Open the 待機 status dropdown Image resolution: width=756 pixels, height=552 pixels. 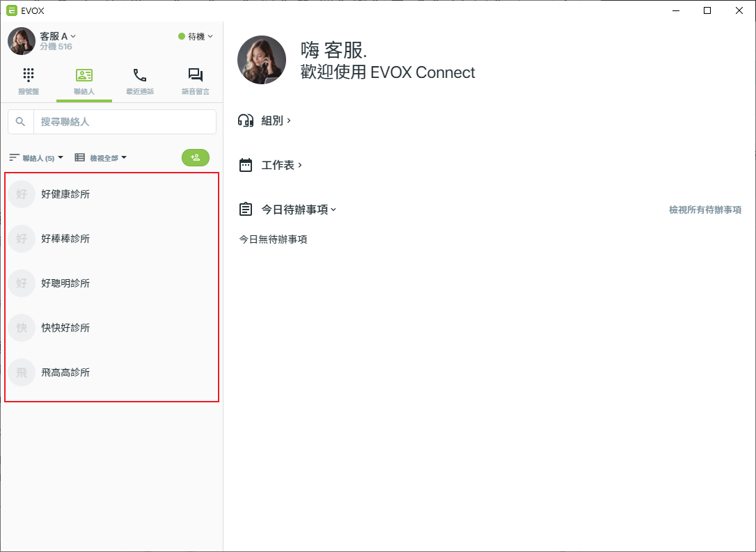196,36
